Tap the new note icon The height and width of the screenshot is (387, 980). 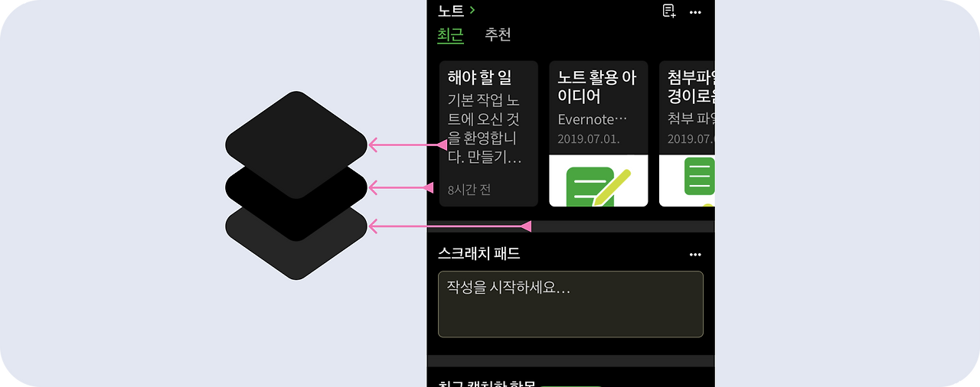coord(669,11)
